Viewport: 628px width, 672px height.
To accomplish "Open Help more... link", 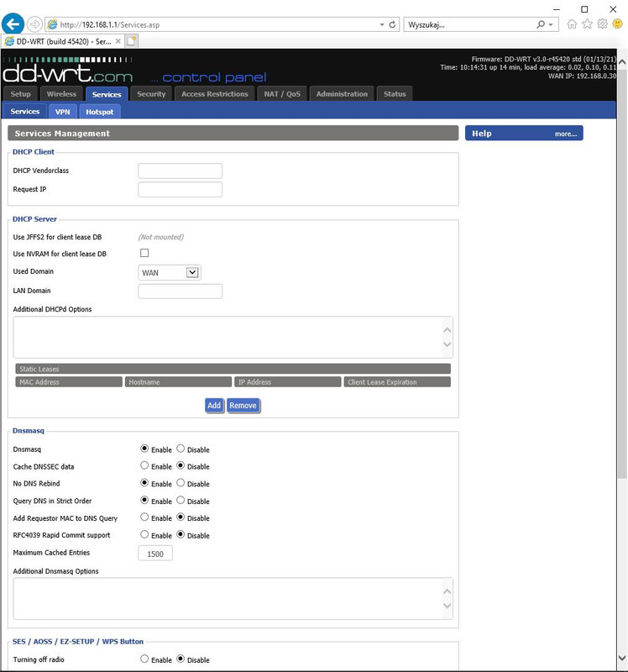I will click(x=566, y=134).
